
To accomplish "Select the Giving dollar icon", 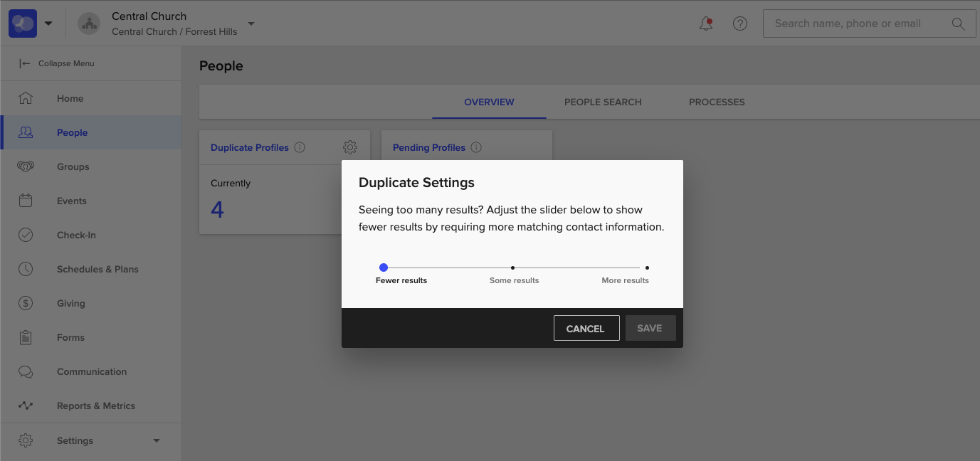I will [x=26, y=303].
